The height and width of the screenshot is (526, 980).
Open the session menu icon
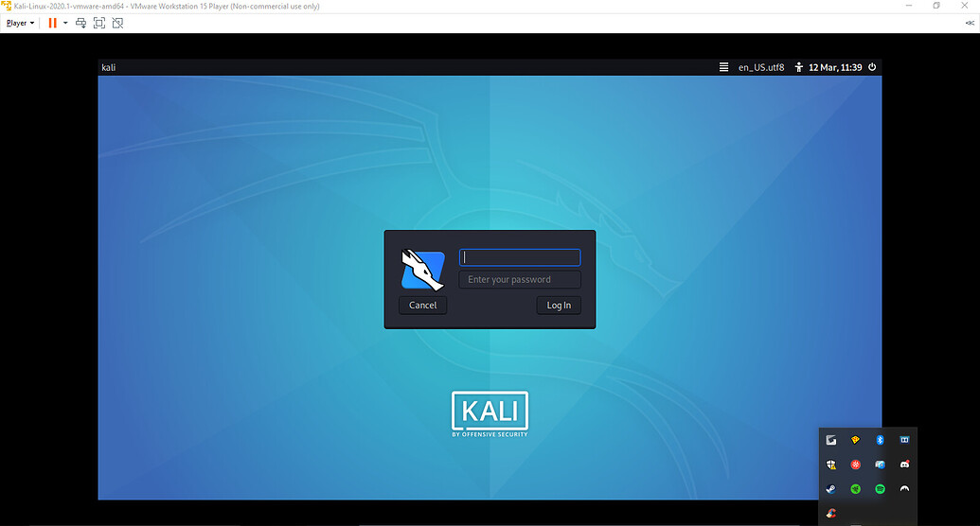point(723,67)
